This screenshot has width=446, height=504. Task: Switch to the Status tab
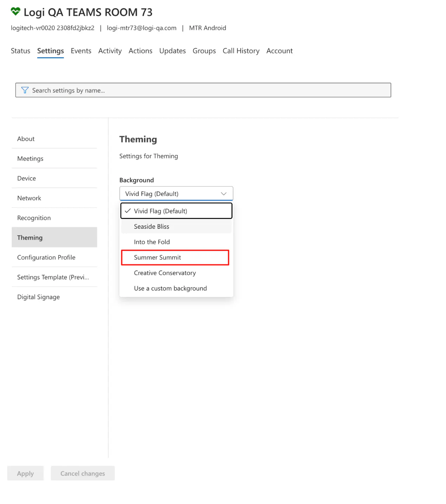(x=20, y=51)
